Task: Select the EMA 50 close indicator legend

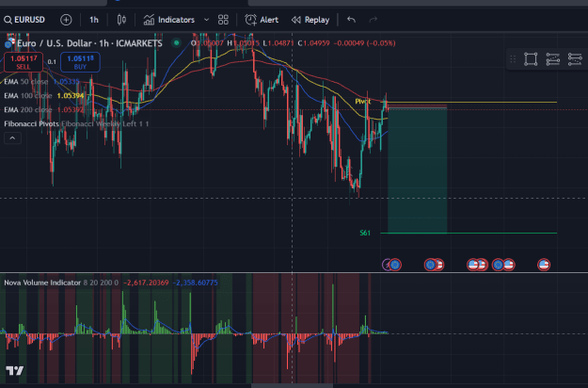Action: (x=41, y=81)
